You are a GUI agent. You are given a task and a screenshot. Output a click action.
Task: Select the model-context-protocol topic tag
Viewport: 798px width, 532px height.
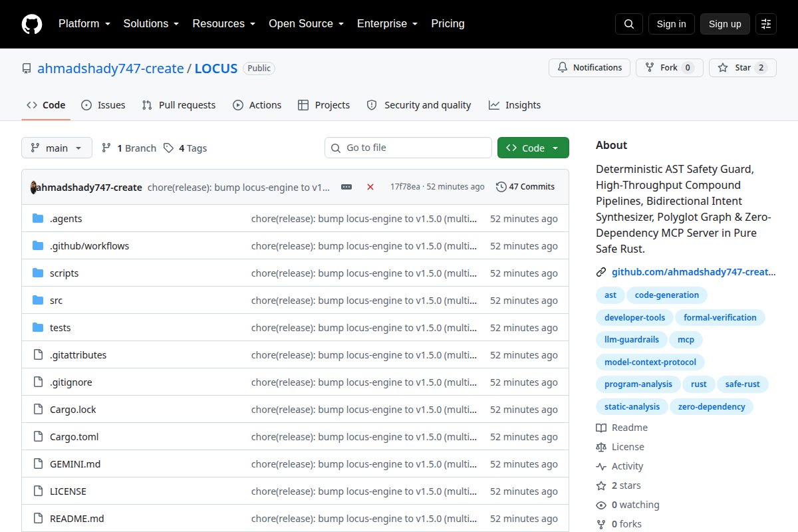point(650,362)
